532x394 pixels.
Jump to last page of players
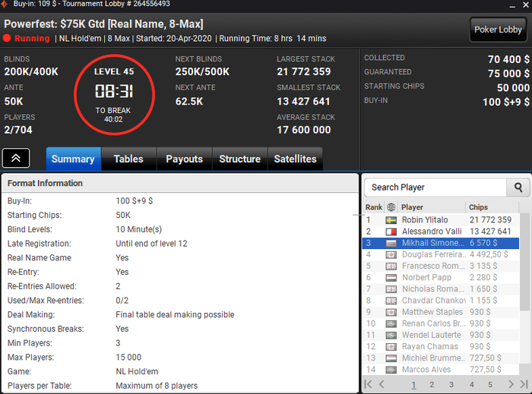pyautogui.click(x=524, y=384)
